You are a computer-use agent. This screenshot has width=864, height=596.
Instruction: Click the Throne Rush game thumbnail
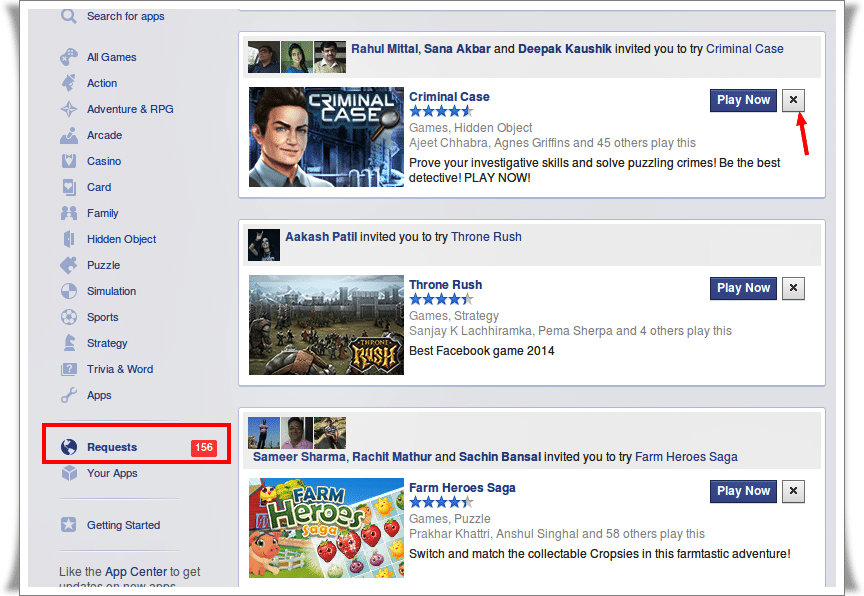coord(326,325)
